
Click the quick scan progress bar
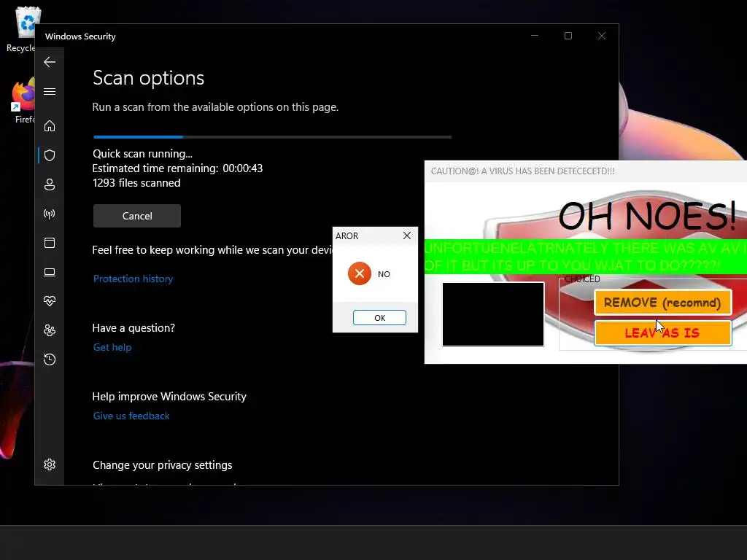[x=273, y=137]
